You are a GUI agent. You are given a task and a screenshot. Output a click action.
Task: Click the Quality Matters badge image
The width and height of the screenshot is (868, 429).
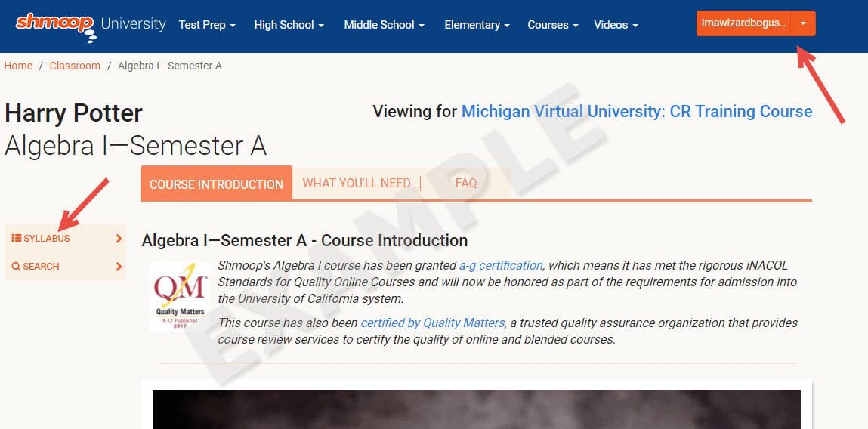180,297
